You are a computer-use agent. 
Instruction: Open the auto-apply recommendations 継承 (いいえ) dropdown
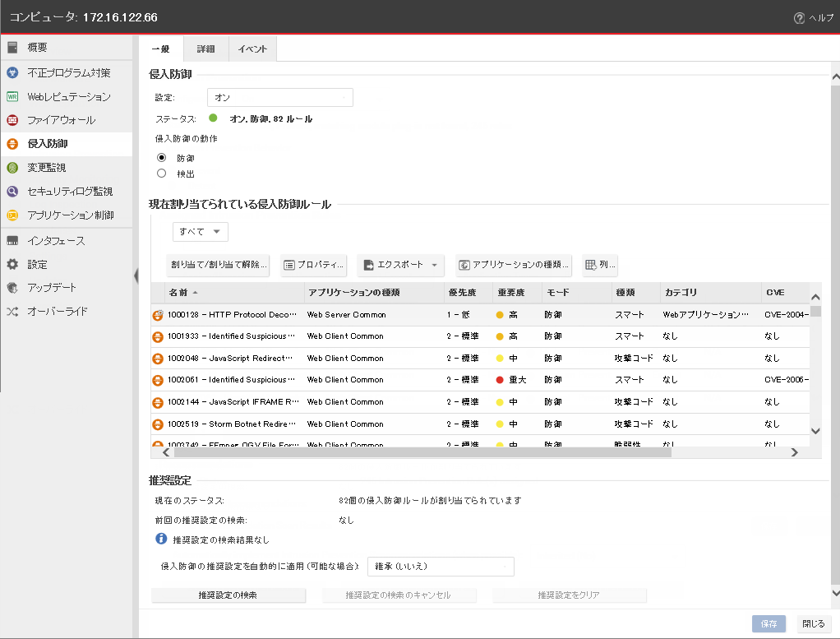[x=440, y=567]
